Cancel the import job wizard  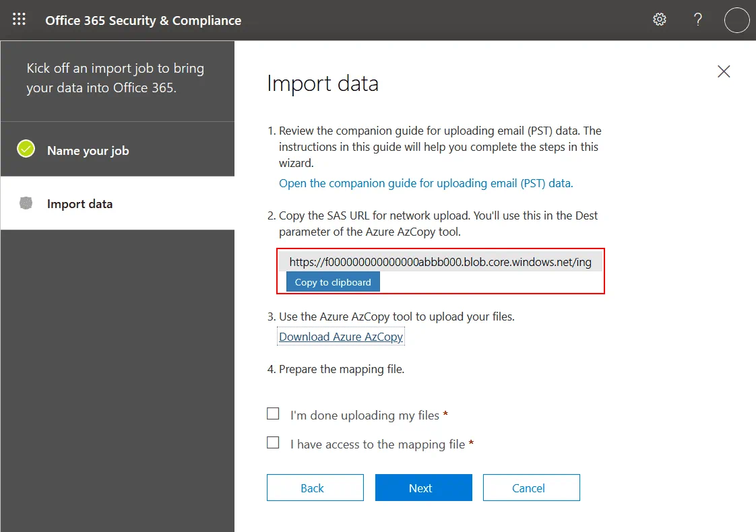tap(531, 488)
